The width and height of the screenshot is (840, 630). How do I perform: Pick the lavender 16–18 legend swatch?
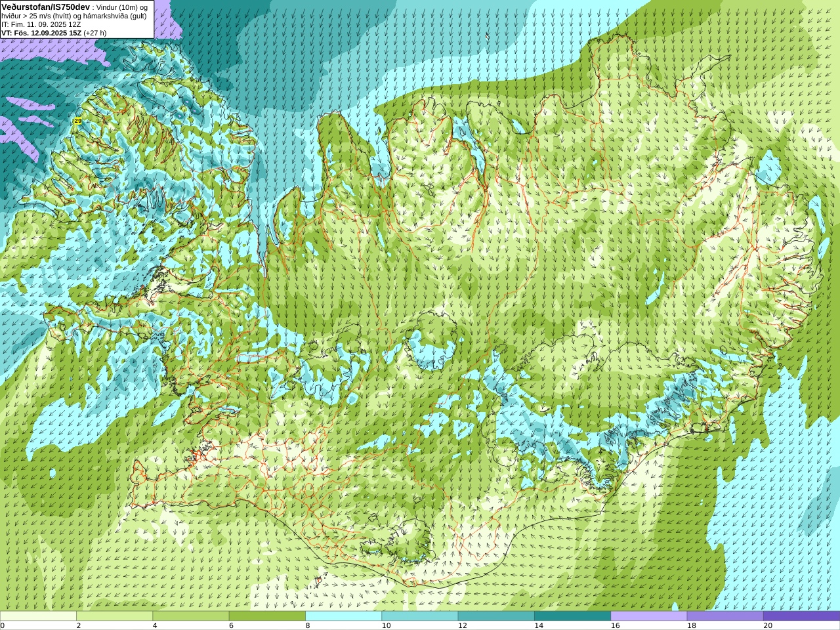click(648, 616)
